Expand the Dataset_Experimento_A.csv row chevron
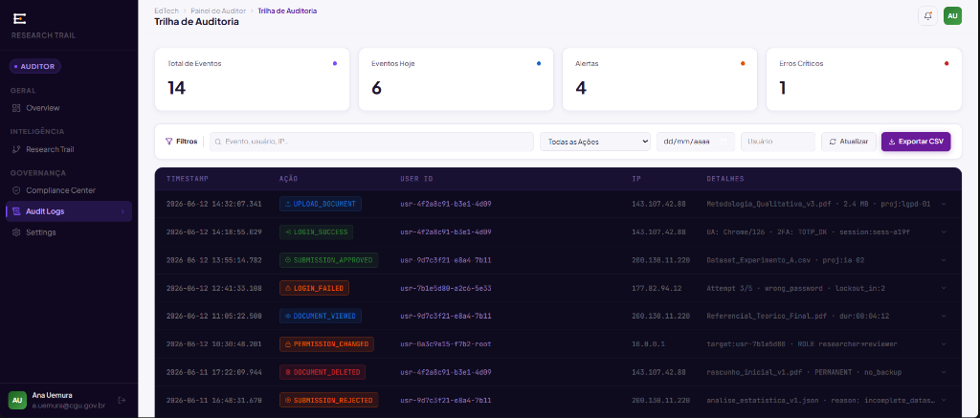This screenshot has height=418, width=980. [x=943, y=260]
